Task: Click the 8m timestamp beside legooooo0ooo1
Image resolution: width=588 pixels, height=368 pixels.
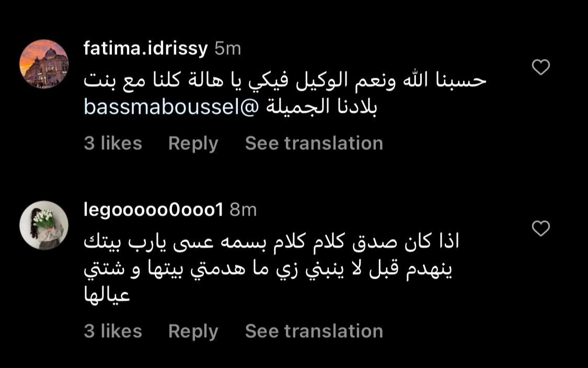Action: 243,210
